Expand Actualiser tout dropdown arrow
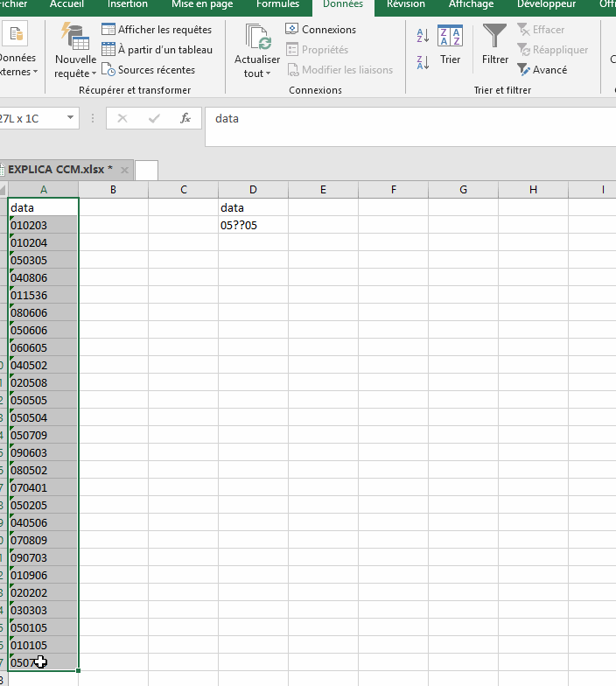The width and height of the screenshot is (616, 686). coord(268,73)
